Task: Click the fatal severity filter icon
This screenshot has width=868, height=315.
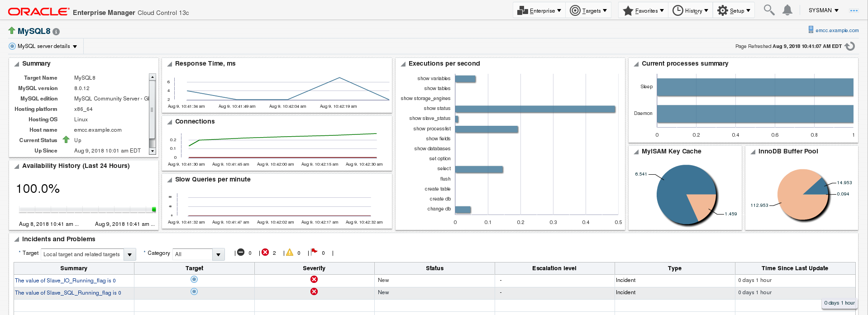Action: click(x=241, y=253)
